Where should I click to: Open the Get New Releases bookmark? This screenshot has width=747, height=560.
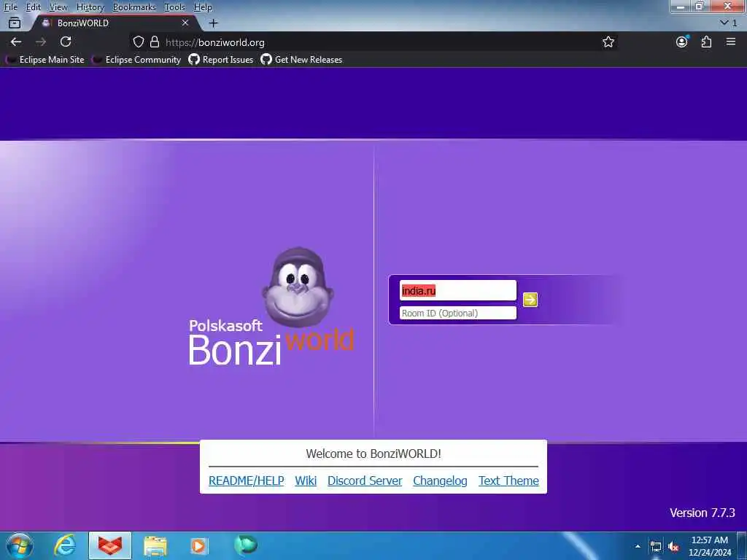point(301,60)
